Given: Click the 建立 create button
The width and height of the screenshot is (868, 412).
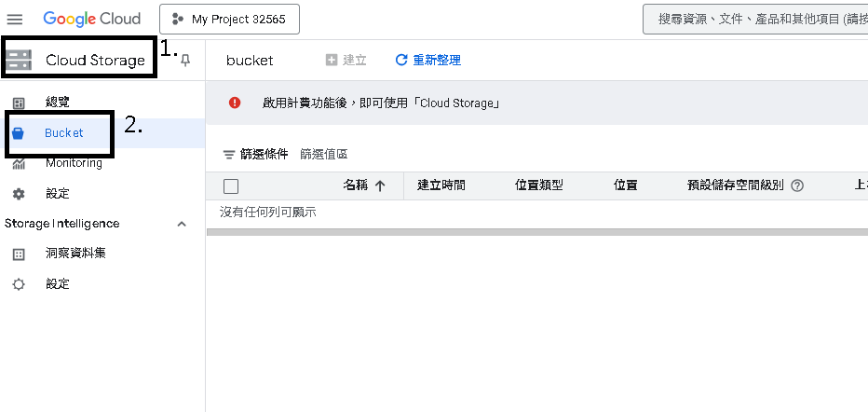Looking at the screenshot, I should (x=346, y=60).
